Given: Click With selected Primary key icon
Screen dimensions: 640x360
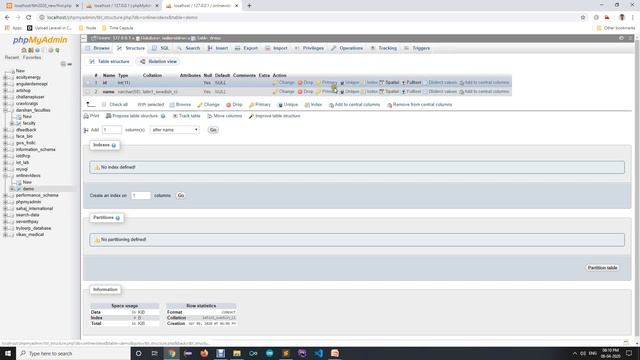Looking at the screenshot, I should pyautogui.click(x=251, y=105).
